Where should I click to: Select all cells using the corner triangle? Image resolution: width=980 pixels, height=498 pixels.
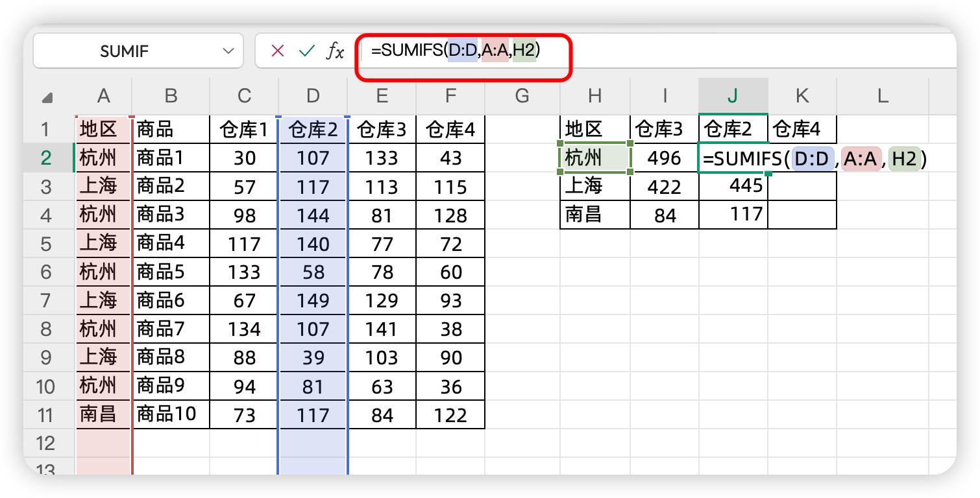click(47, 97)
